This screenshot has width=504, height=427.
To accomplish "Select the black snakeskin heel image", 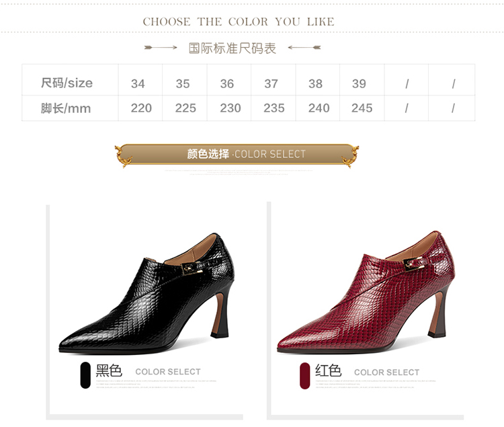I will pyautogui.click(x=146, y=293).
